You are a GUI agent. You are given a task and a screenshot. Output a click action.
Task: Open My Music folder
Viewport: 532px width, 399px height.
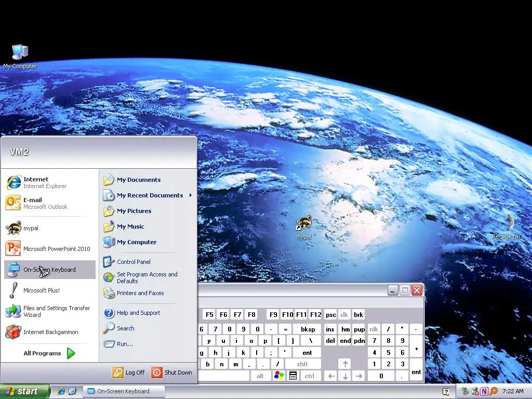pyautogui.click(x=148, y=227)
